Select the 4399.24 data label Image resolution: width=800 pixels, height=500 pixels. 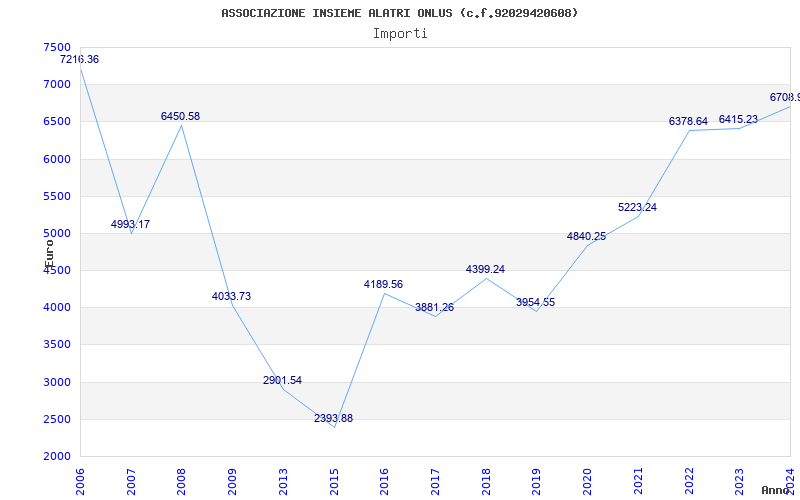pyautogui.click(x=486, y=269)
